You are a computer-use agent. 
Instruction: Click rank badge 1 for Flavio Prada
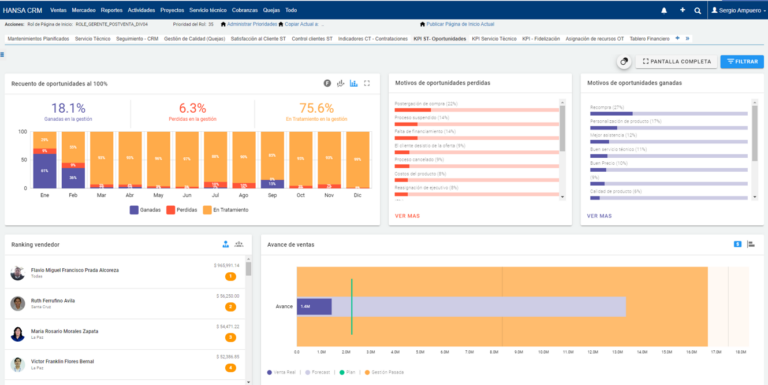click(x=231, y=277)
